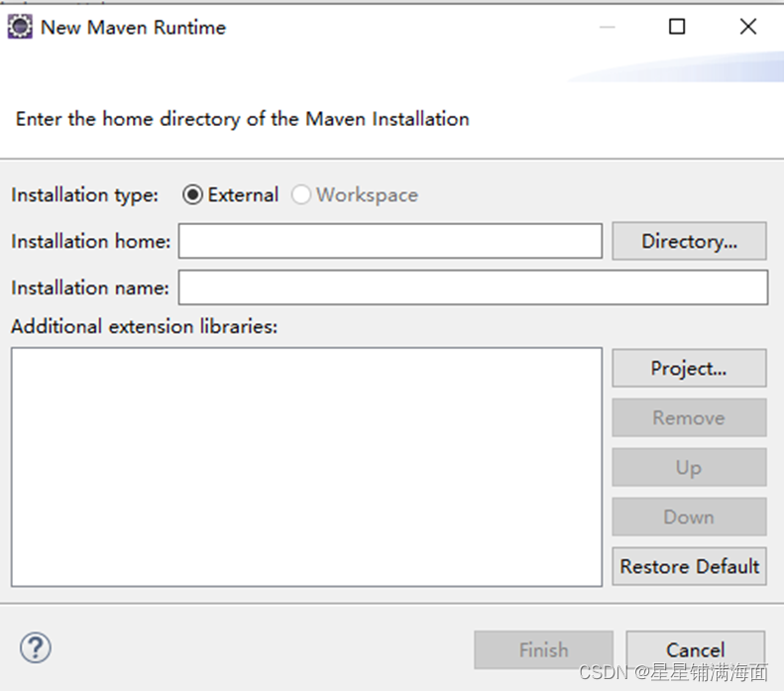Cancel the New Maven Runtime dialog
784x691 pixels.
point(696,650)
